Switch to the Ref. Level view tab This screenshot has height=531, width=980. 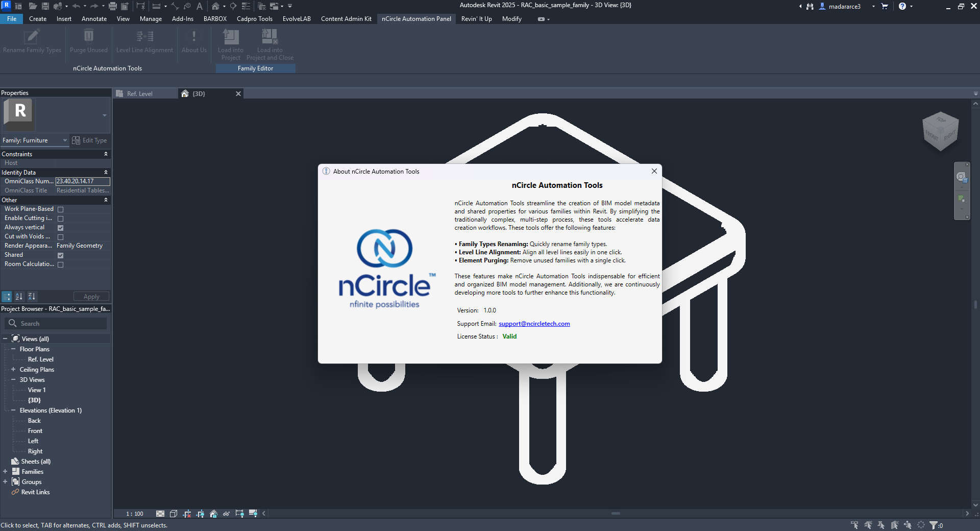[140, 94]
